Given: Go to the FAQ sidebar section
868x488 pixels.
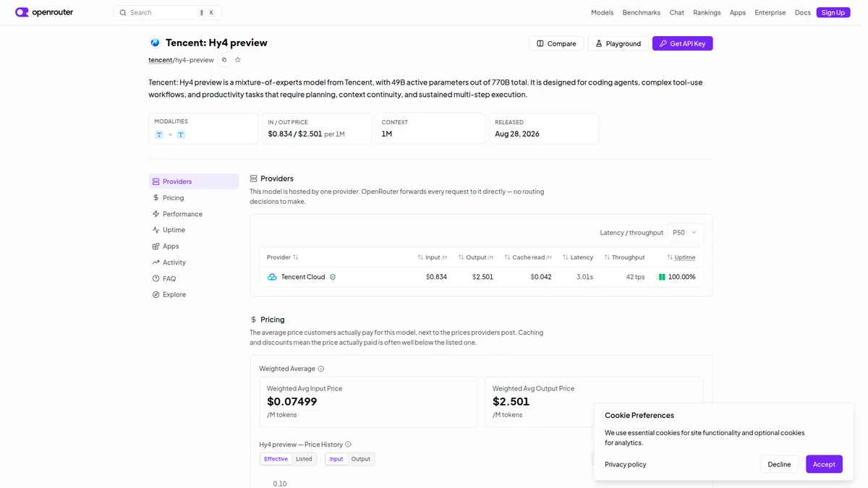Looking at the screenshot, I should 194,278.
